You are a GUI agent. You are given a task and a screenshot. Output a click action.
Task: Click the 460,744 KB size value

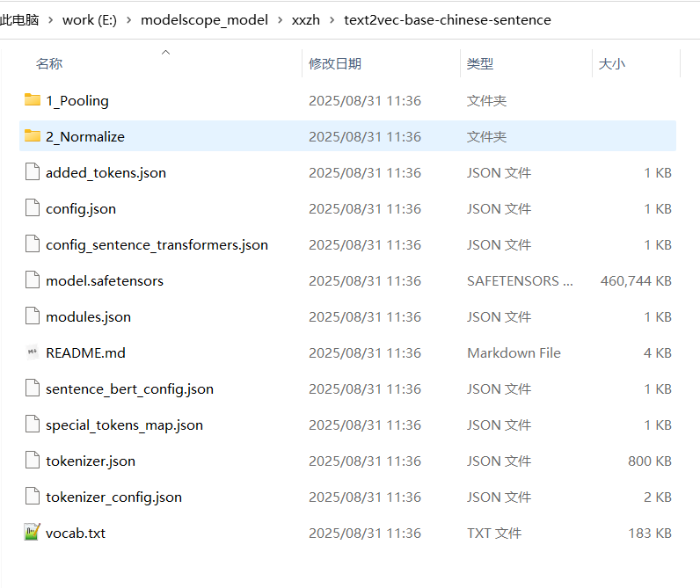pos(636,280)
